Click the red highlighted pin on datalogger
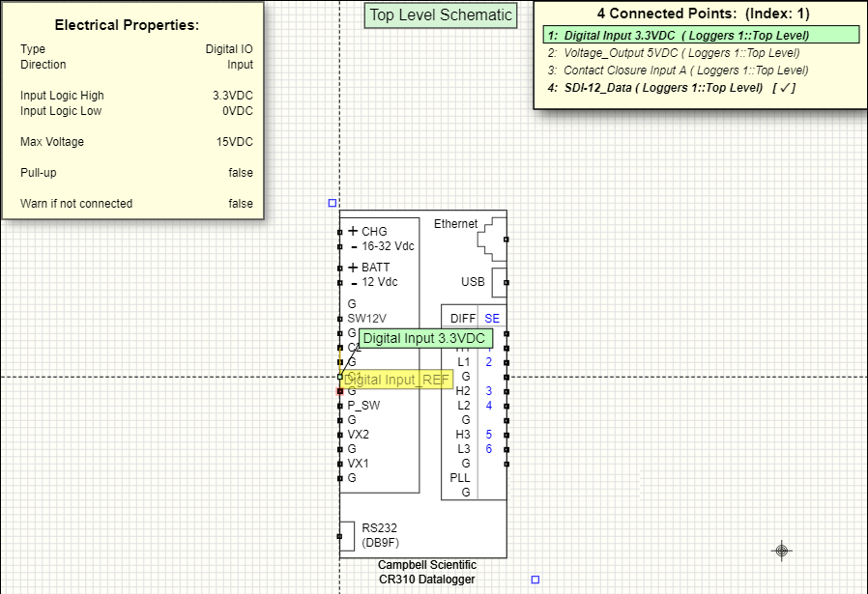 pos(340,391)
